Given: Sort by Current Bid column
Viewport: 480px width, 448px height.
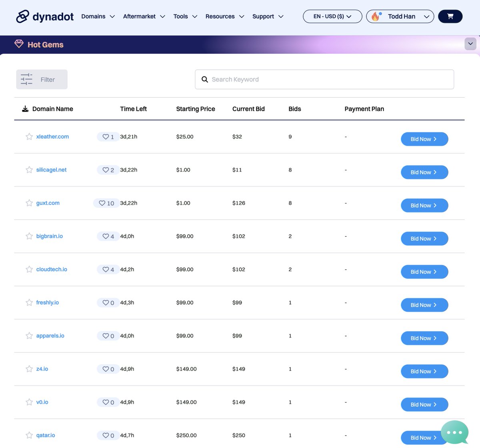Looking at the screenshot, I should pyautogui.click(x=248, y=109).
